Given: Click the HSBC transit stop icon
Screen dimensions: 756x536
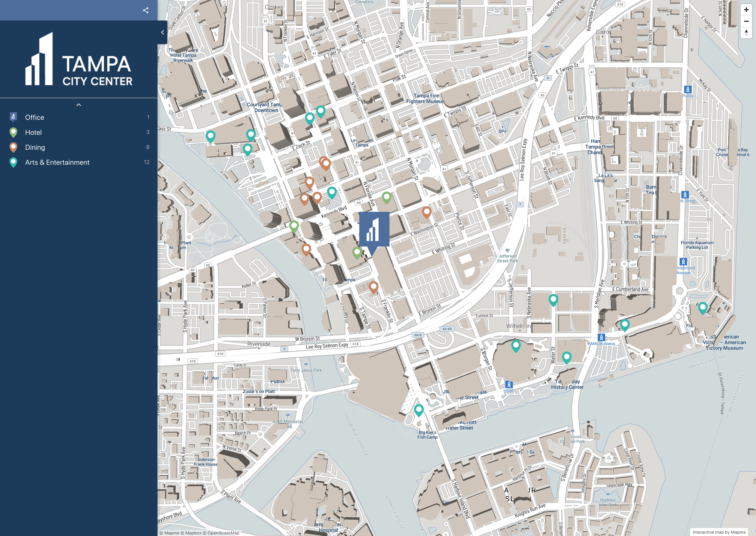Looking at the screenshot, I should point(509,384).
